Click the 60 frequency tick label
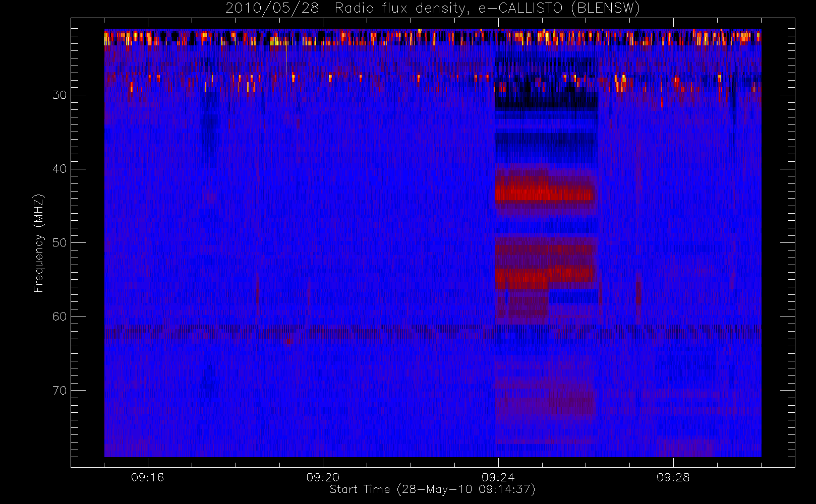Screen dimensions: 816x504 [60, 317]
